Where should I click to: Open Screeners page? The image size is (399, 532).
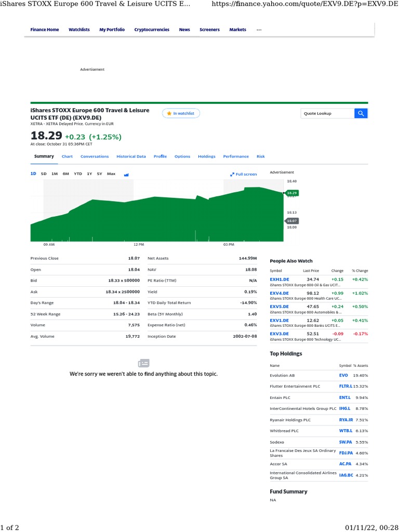(209, 30)
